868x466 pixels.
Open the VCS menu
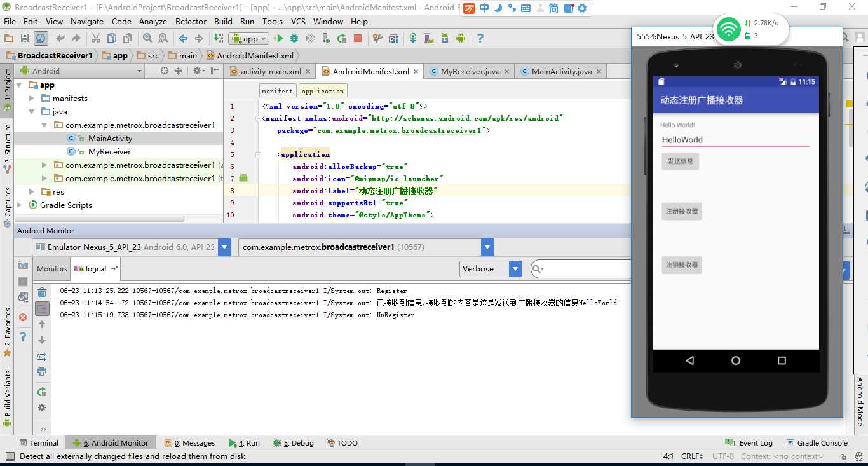click(298, 21)
